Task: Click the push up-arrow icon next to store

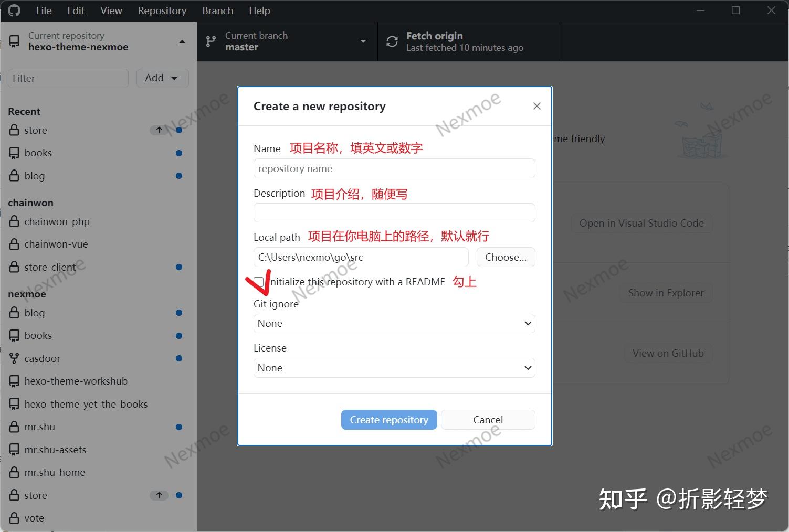Action: [159, 130]
